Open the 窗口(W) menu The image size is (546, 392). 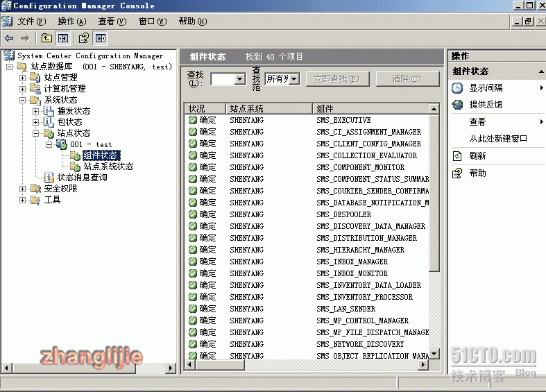(x=153, y=22)
